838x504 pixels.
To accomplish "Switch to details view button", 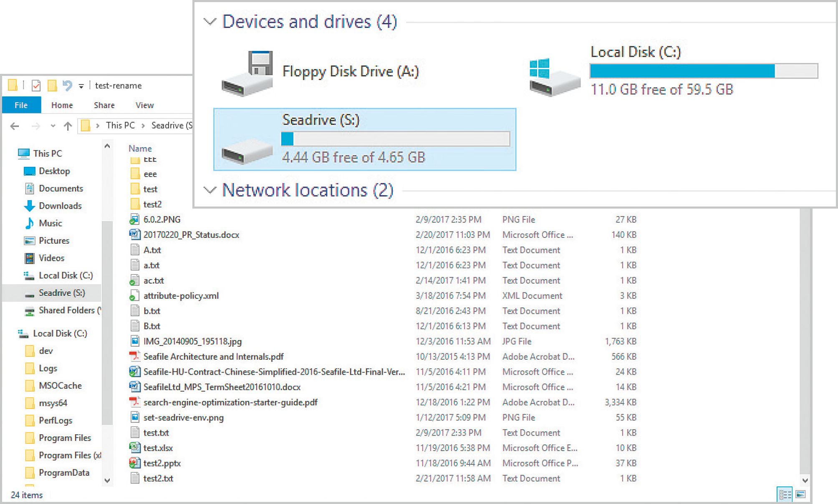I will point(785,495).
